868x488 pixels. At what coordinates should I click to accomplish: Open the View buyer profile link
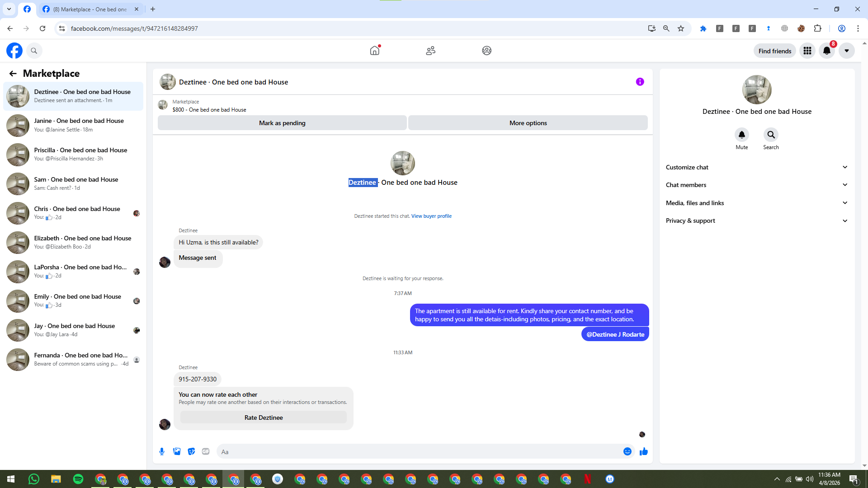(431, 216)
